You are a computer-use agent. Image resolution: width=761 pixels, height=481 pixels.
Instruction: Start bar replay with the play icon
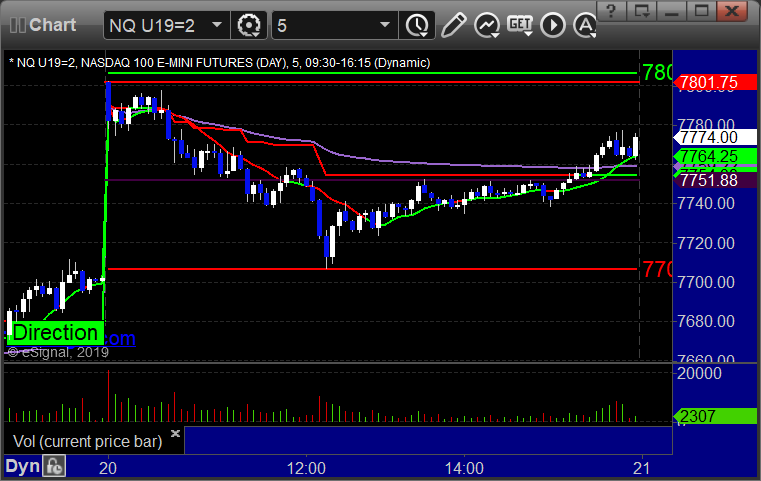553,25
